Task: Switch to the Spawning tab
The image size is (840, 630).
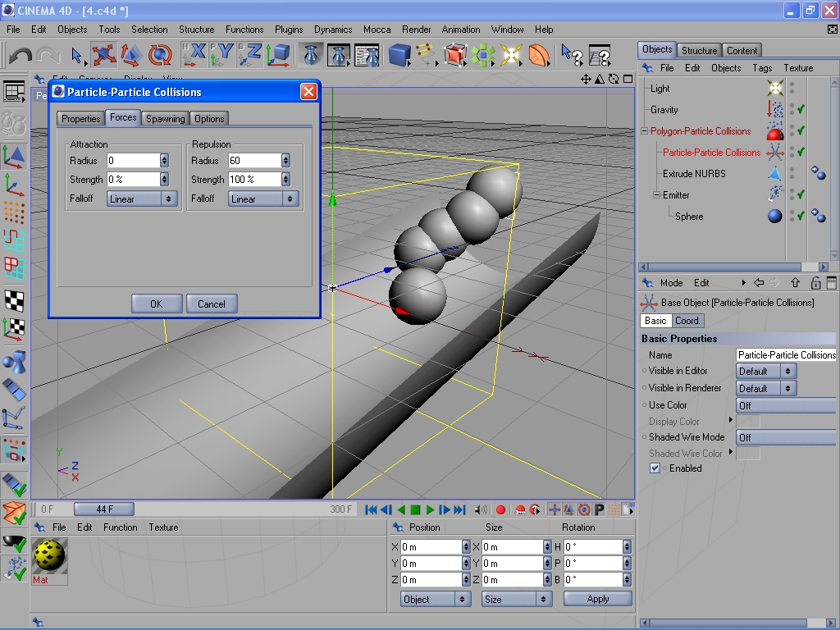Action: [x=165, y=118]
